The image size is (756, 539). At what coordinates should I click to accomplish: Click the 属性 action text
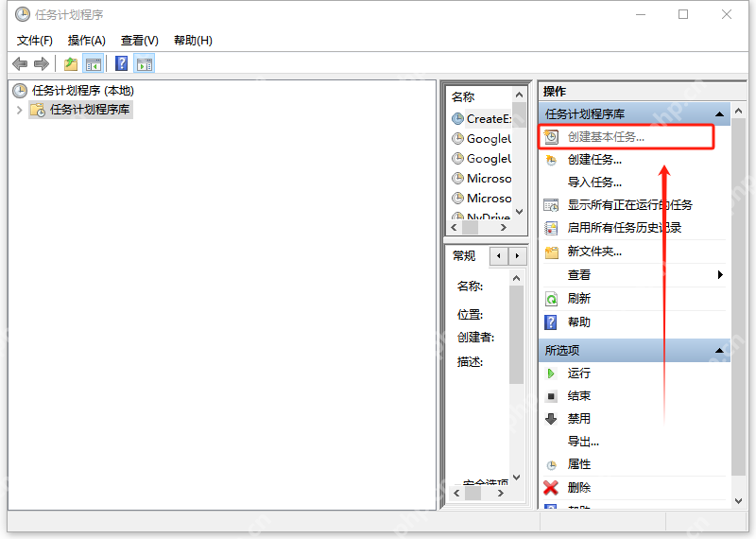pos(579,464)
